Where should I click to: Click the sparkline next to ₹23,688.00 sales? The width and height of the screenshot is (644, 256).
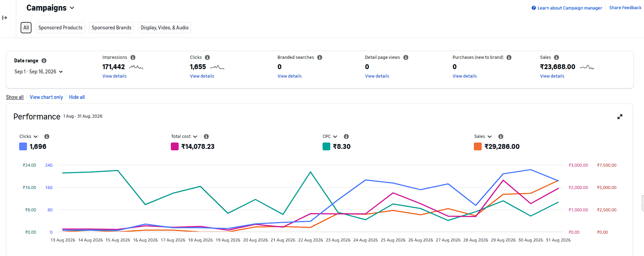coord(587,67)
